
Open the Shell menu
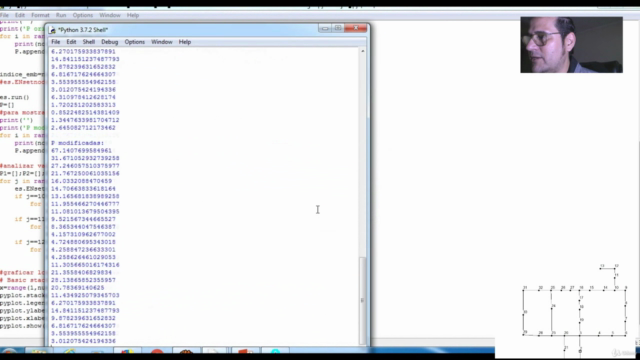(89, 42)
